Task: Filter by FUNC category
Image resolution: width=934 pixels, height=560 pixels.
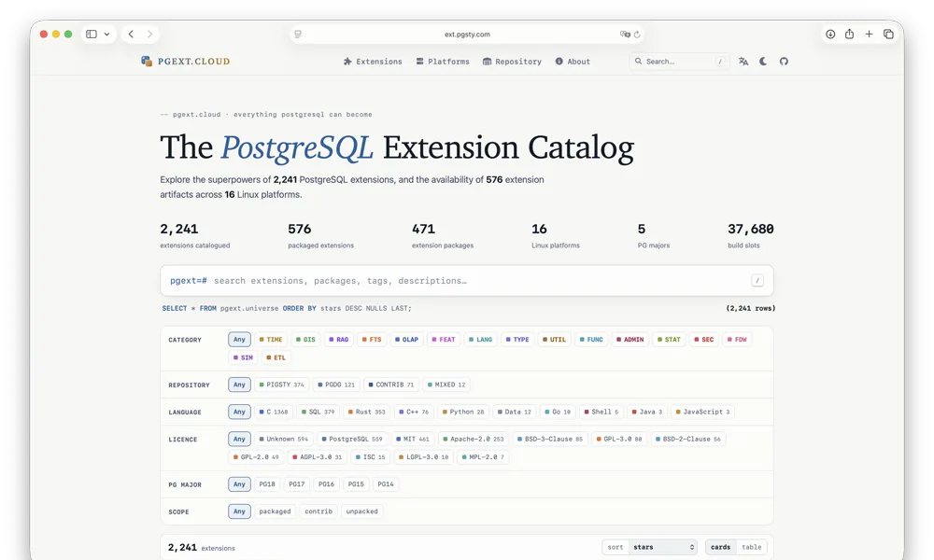Action: 591,339
